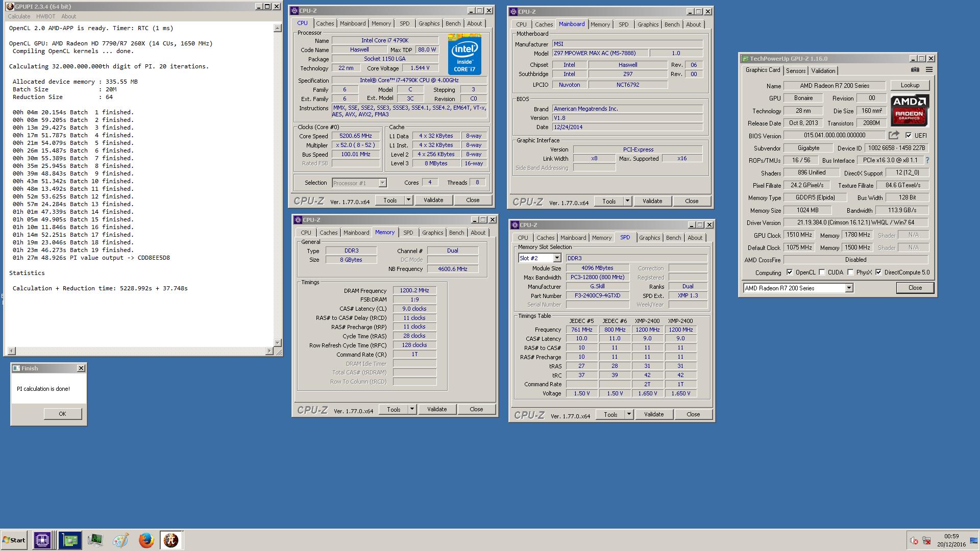Click the GPU-Z title bar app icon
The height and width of the screenshot is (551, 980).
(x=745, y=59)
